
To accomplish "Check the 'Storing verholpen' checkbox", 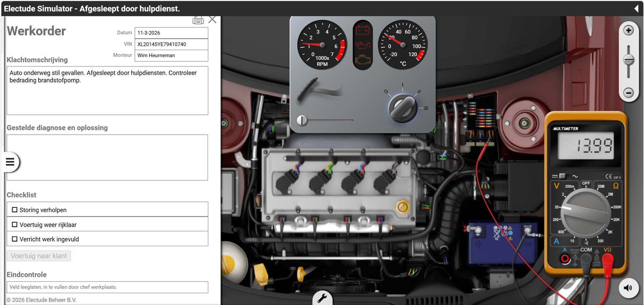I will pos(15,210).
